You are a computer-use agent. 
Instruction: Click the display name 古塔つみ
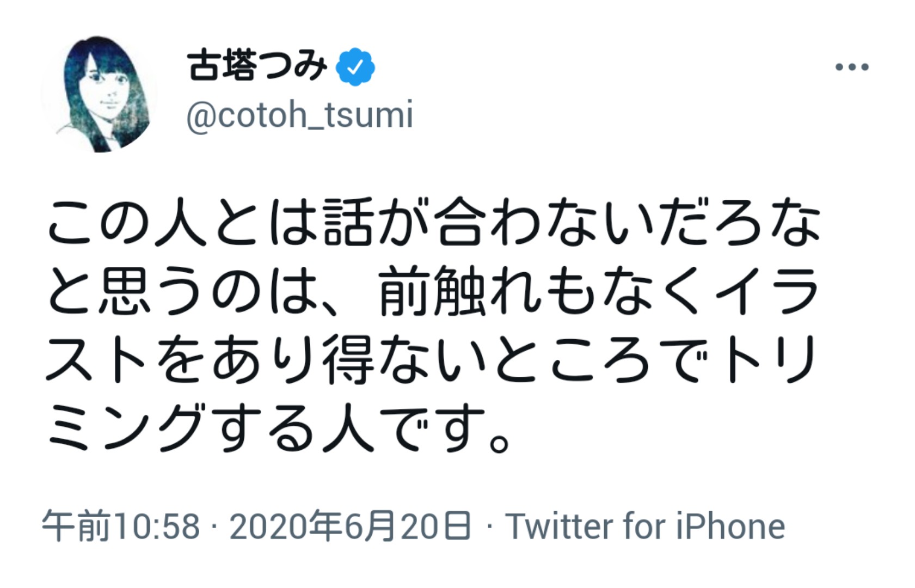(x=257, y=66)
